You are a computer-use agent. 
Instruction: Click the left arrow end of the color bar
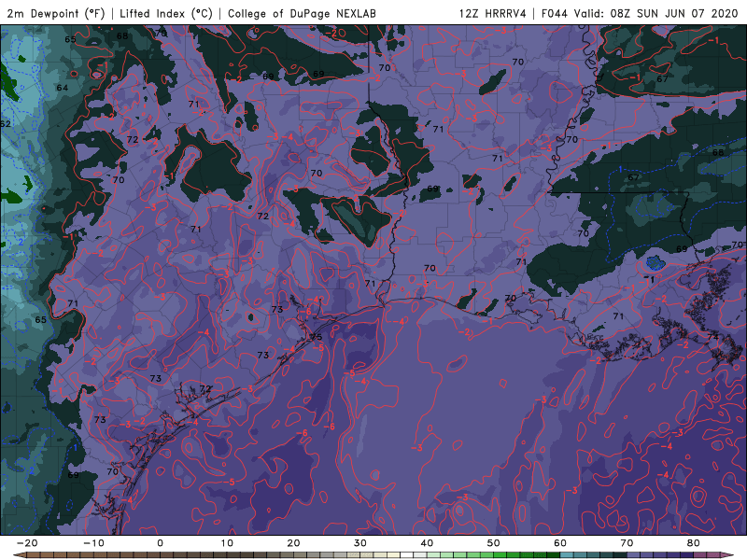[19, 555]
